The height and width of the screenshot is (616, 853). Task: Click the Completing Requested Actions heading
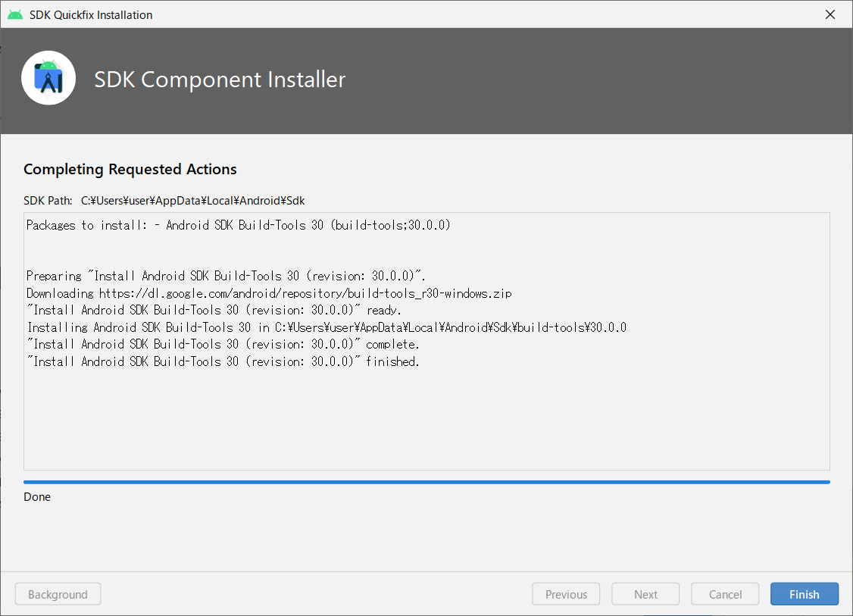click(x=130, y=169)
